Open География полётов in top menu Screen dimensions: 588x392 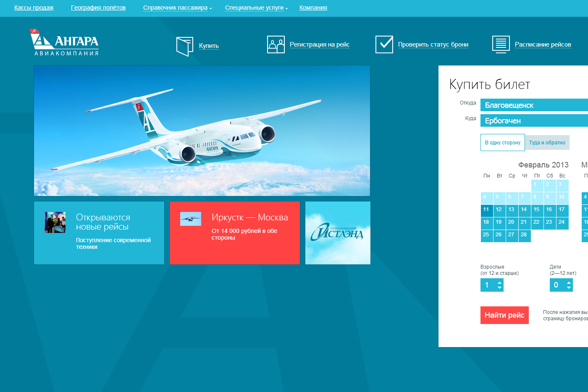click(x=98, y=8)
